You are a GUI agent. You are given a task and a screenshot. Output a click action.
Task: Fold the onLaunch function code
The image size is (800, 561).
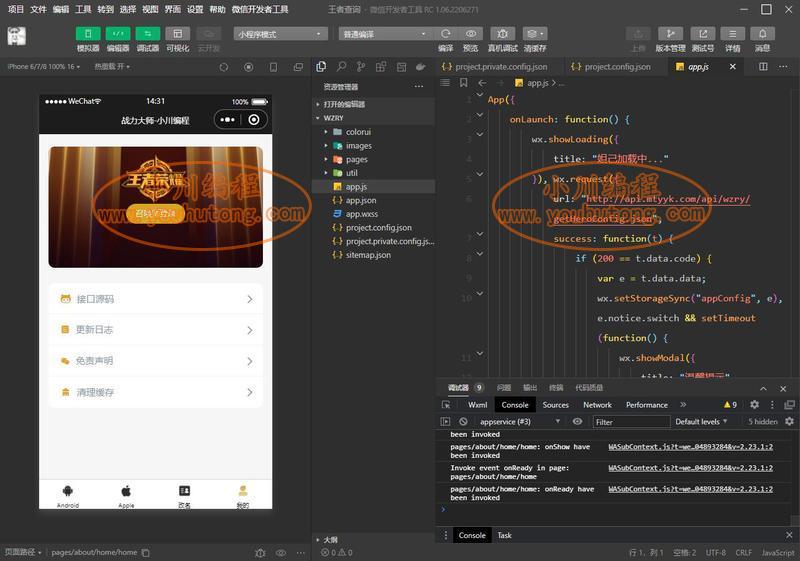click(x=480, y=115)
